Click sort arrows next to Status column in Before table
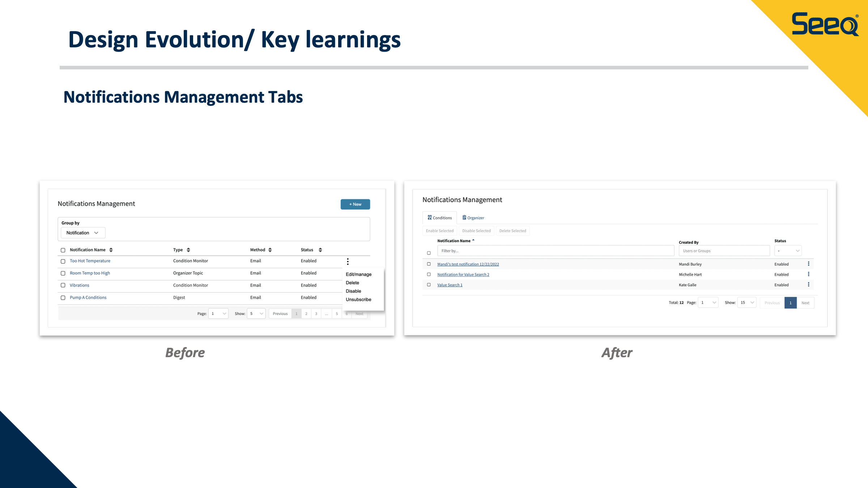This screenshot has height=488, width=868. pos(320,250)
